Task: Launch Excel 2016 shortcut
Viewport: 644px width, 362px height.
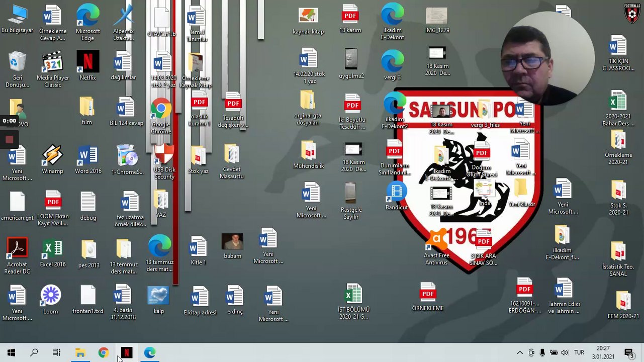Action: click(x=53, y=253)
